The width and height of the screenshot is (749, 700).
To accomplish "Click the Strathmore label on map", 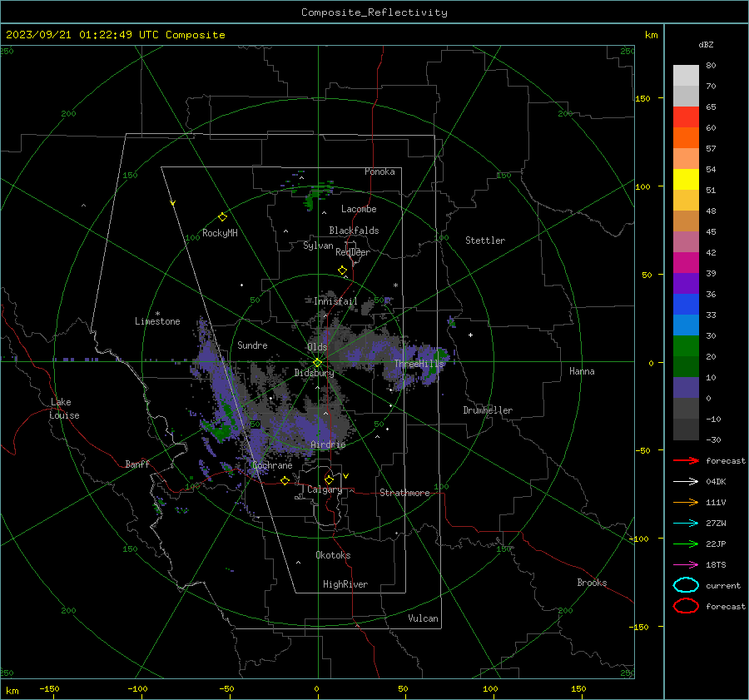I will pos(404,493).
